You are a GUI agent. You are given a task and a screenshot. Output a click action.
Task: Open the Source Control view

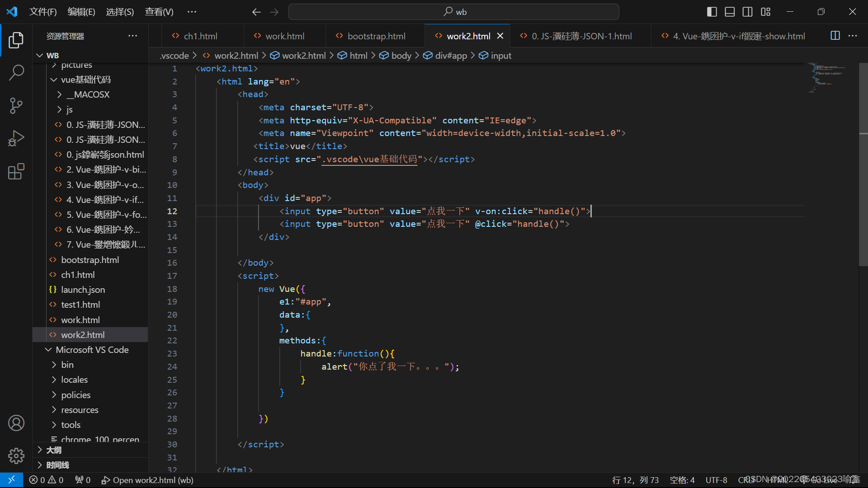(16, 105)
